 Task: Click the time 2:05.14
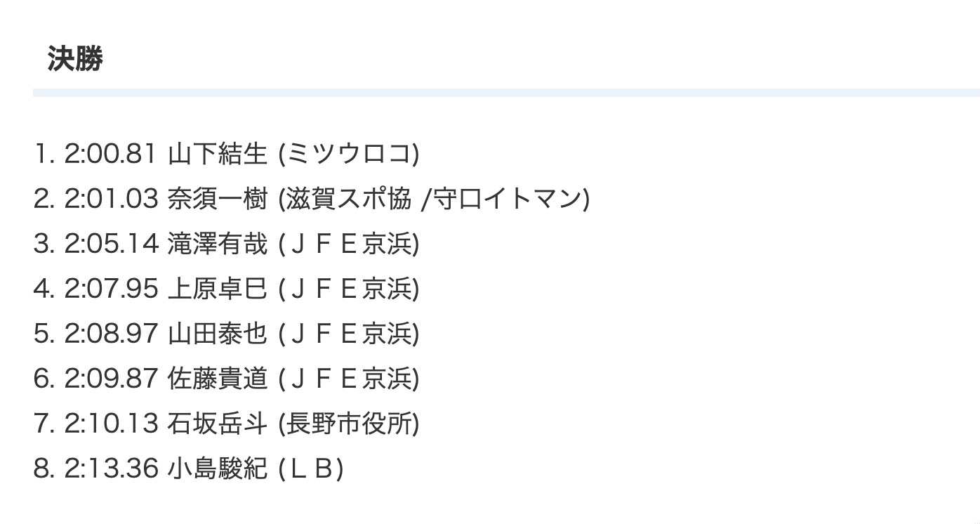point(110,244)
